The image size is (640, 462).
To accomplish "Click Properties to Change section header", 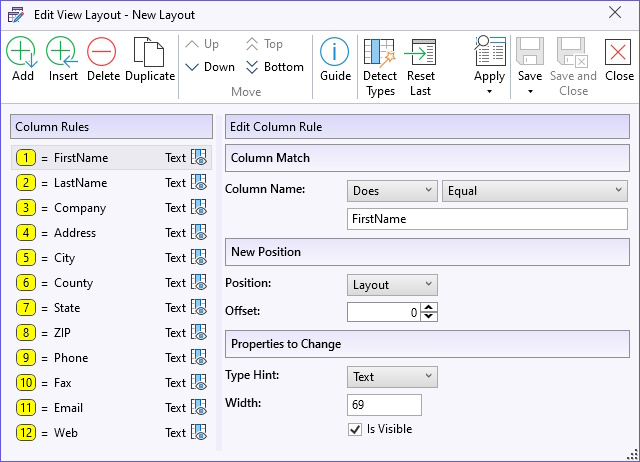I will click(427, 344).
